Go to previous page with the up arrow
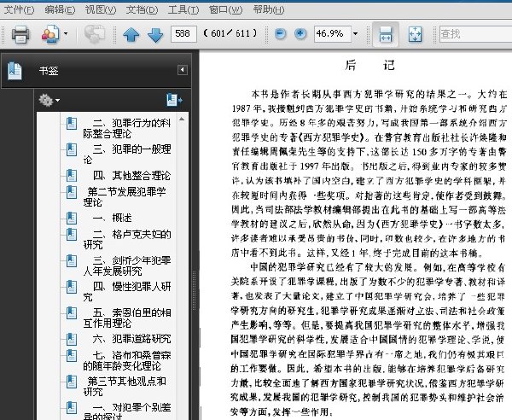The height and width of the screenshot is (420, 512). [131, 34]
